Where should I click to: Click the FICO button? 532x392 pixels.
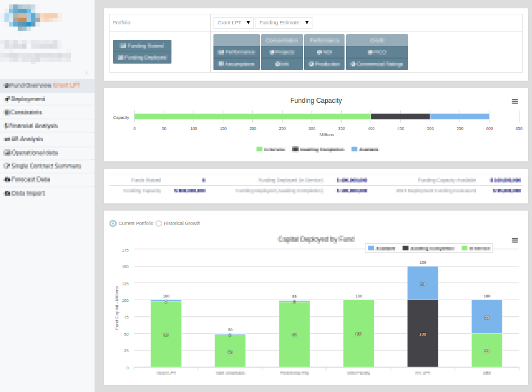tap(377, 52)
